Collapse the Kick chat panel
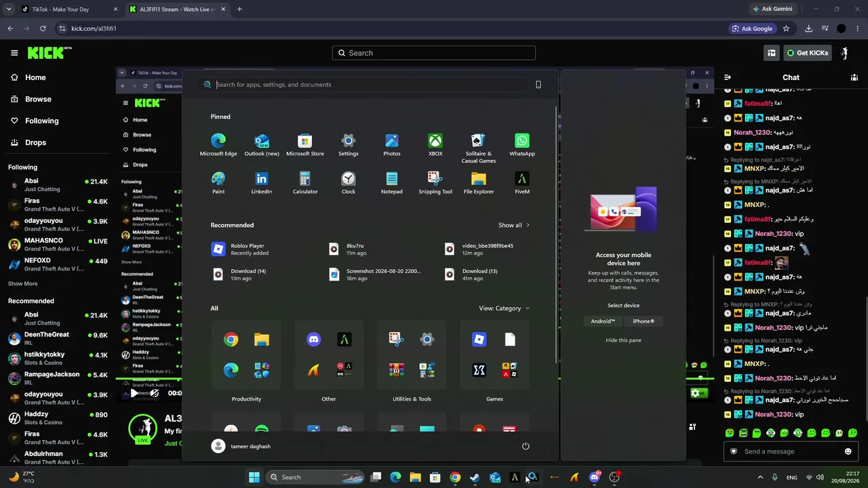This screenshot has height=488, width=868. pos(727,77)
